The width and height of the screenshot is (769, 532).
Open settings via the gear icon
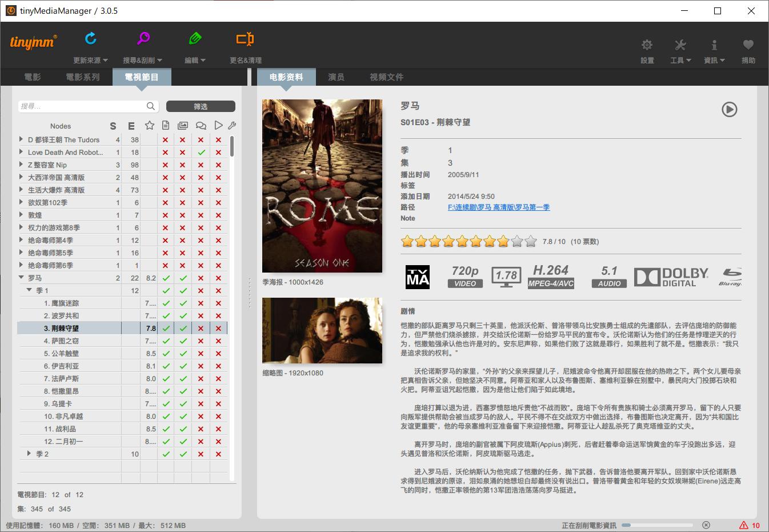click(x=647, y=45)
